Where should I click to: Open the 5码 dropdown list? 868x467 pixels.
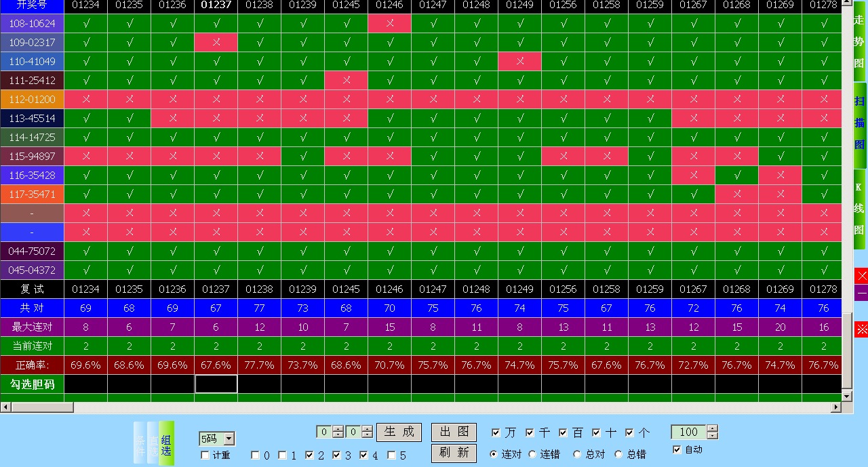(x=229, y=439)
